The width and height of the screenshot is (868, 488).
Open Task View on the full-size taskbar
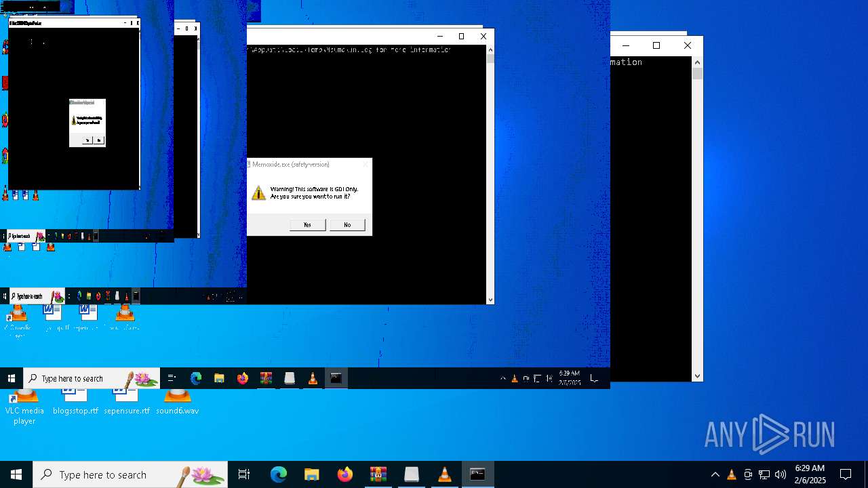(244, 474)
